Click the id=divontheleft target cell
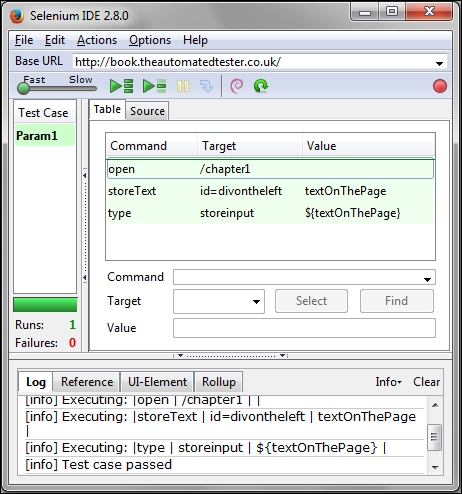 (241, 191)
